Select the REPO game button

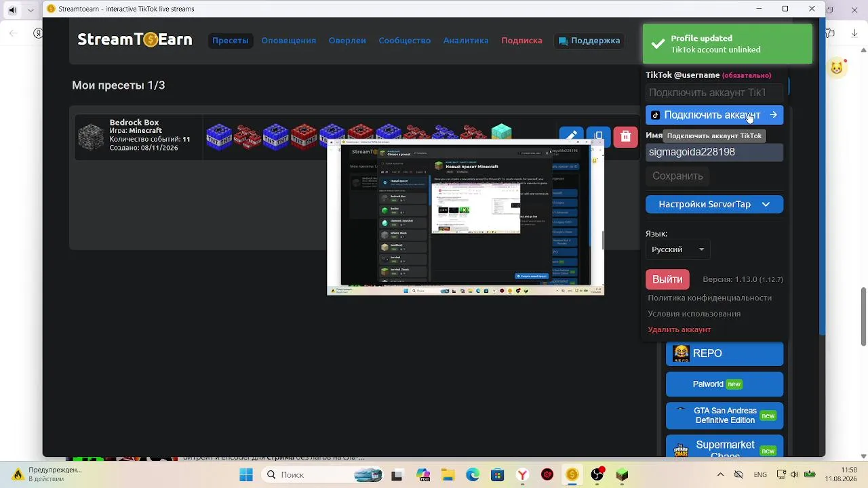coord(724,354)
